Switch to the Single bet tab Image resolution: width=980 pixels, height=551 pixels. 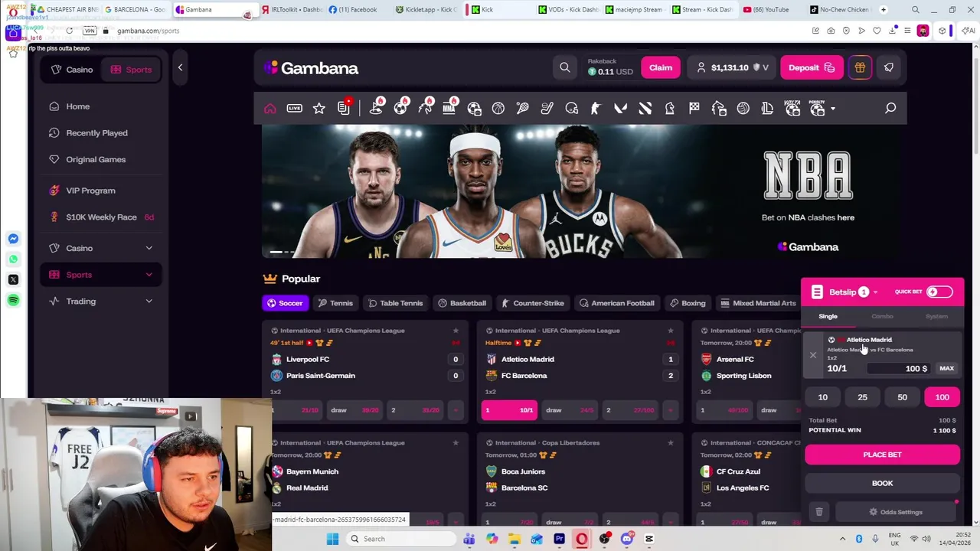click(x=828, y=316)
